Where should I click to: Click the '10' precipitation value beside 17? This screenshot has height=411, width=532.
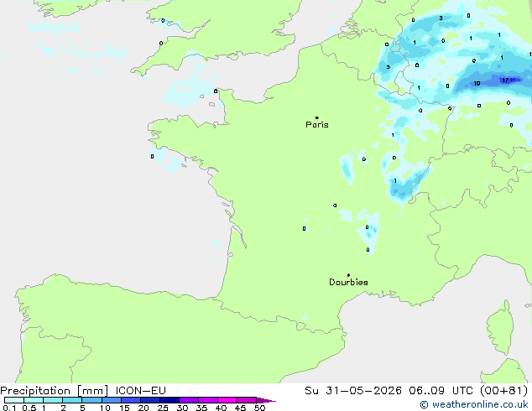coord(477,83)
